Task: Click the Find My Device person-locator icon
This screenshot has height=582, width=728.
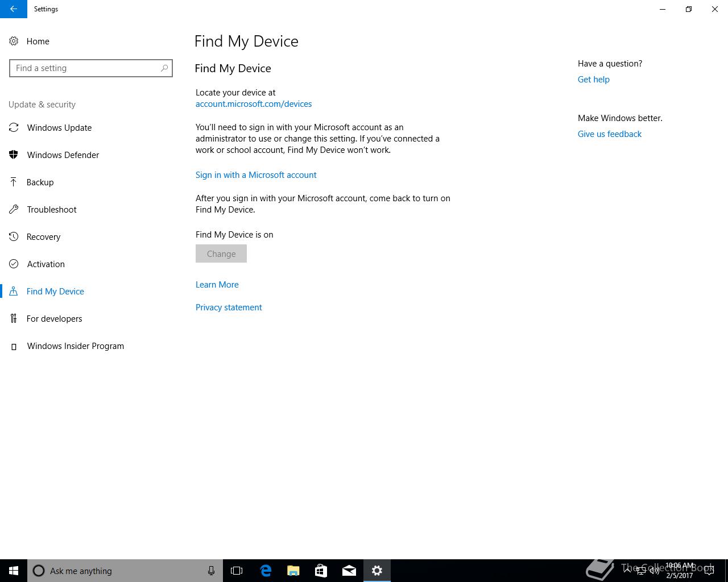Action: tap(14, 292)
